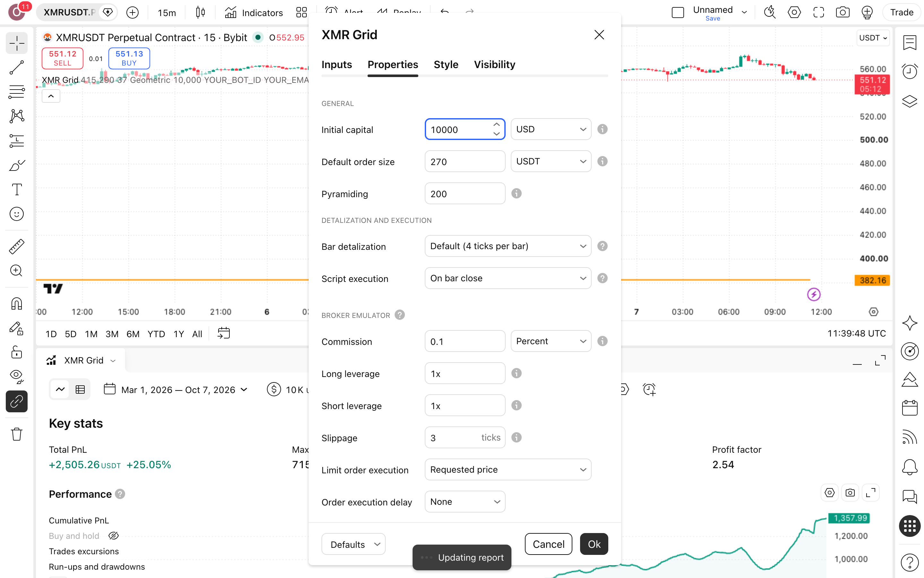Screen dimensions: 924x578
Task: Open the Properties tab
Action: click(393, 65)
